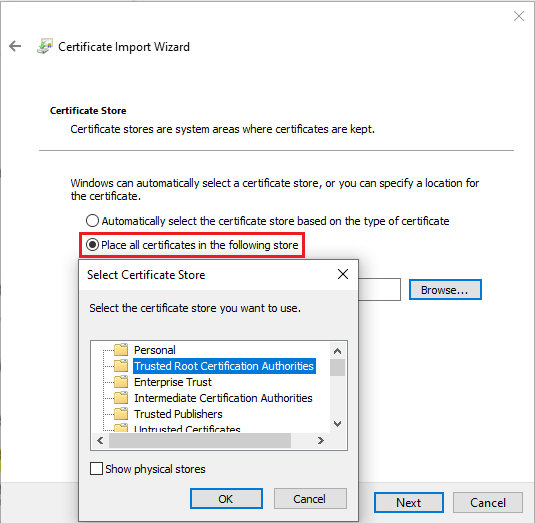Screen dimensions: 535x523
Task: Click the Trusted Publishers folder icon
Action: tap(121, 413)
